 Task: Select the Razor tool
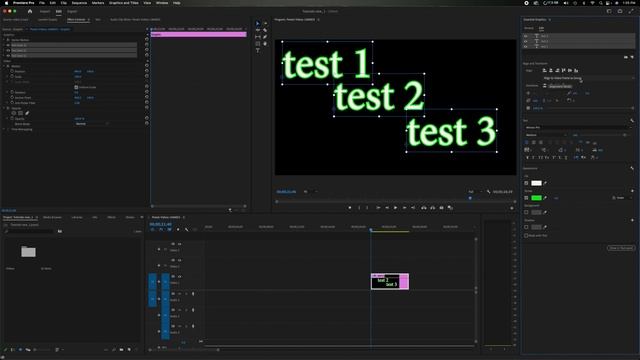click(265, 30)
